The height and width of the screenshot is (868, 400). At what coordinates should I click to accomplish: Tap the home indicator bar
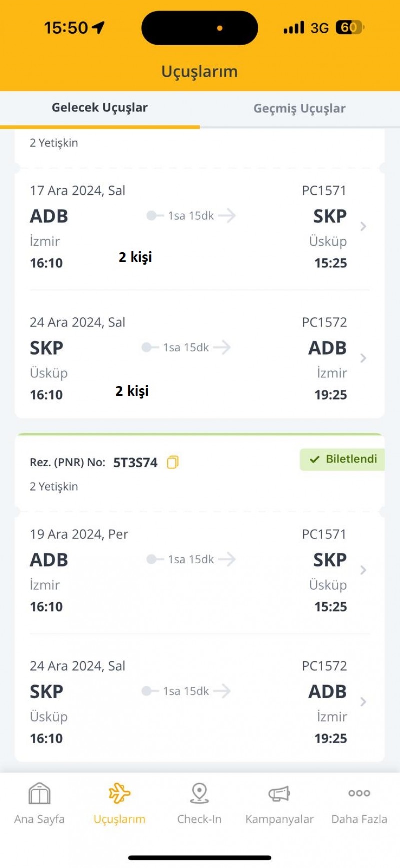[x=200, y=858]
